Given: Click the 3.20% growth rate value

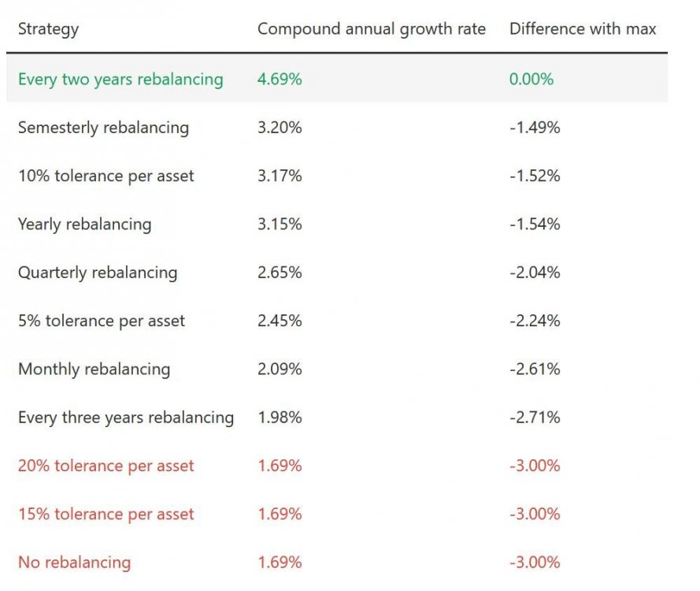Looking at the screenshot, I should pos(280,128).
